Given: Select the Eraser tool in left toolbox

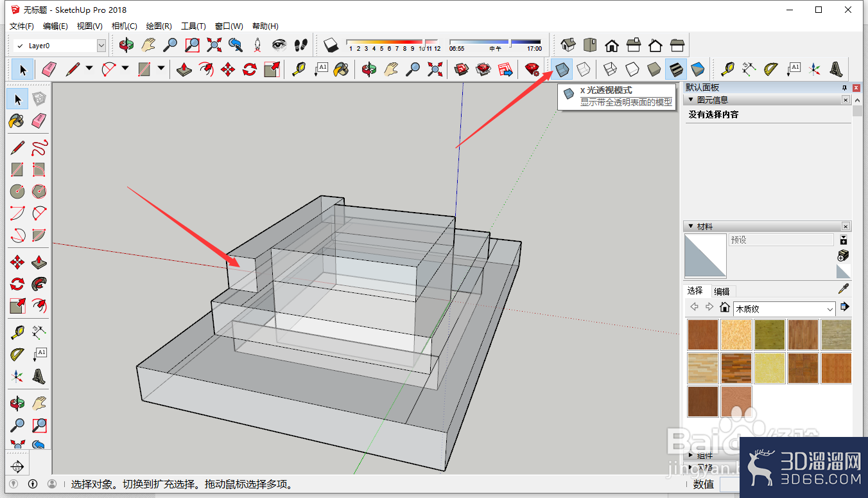Looking at the screenshot, I should pos(39,120).
